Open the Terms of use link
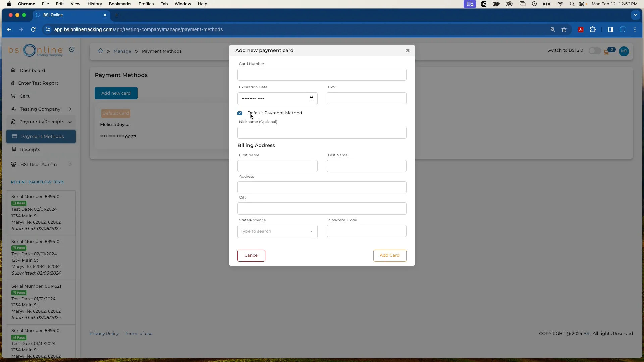The image size is (644, 362). [139, 333]
